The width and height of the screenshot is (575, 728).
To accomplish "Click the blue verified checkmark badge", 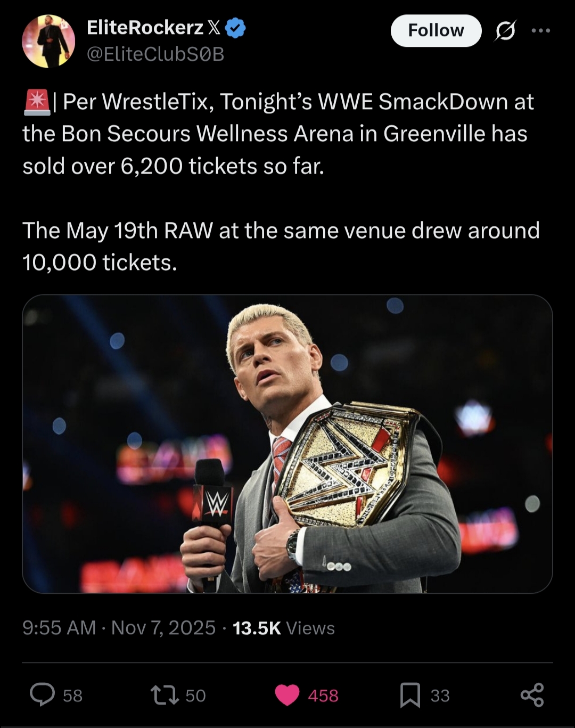I will 235,28.
